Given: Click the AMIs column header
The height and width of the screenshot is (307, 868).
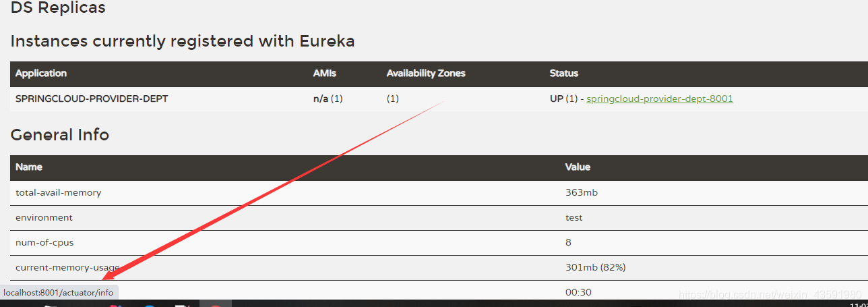Looking at the screenshot, I should click(324, 73).
